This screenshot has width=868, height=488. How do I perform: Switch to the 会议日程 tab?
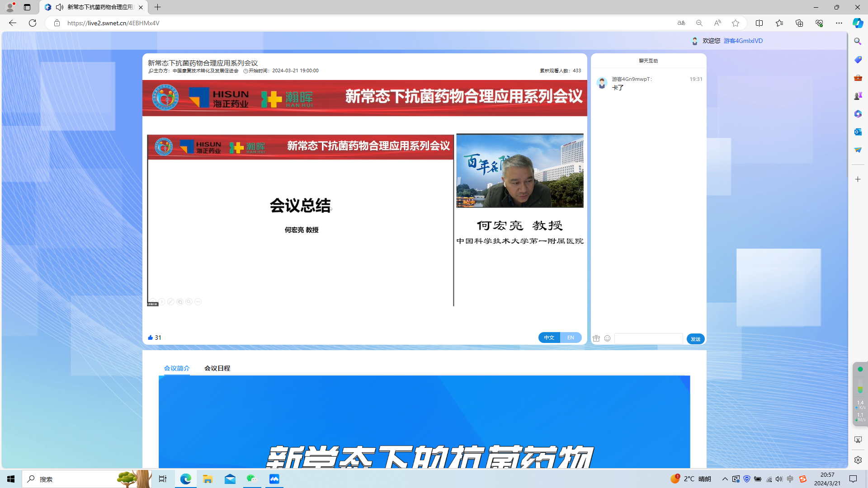[x=217, y=368]
